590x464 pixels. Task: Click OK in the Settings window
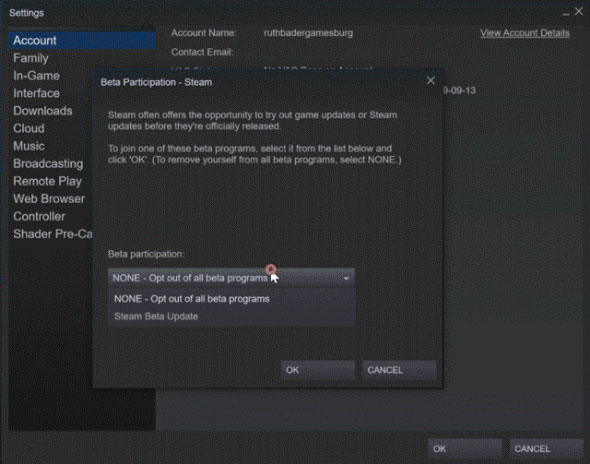point(465,449)
